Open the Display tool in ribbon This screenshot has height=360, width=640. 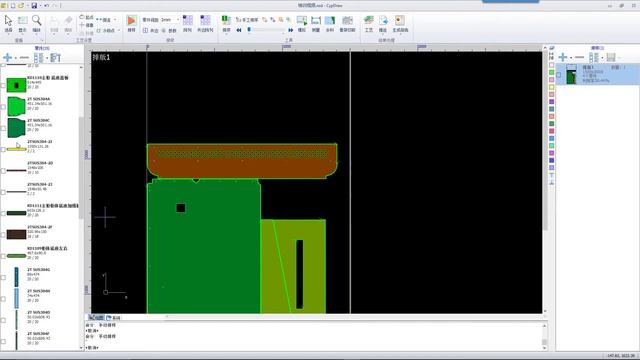coord(22,23)
